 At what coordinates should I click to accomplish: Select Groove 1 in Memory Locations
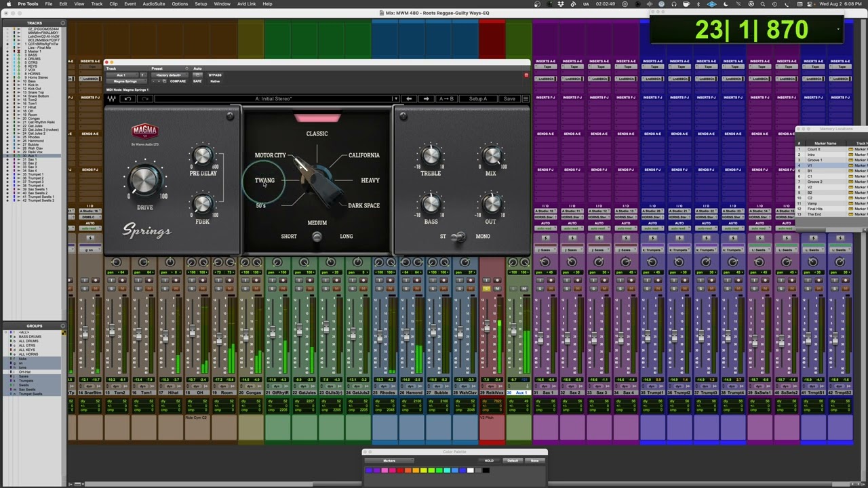(815, 160)
